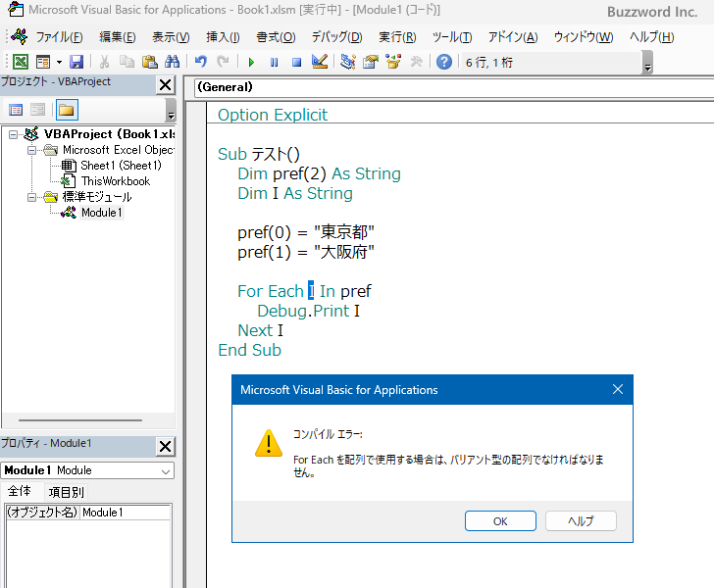Open the デバッグ(D) menu
Viewport: 714px width, 588px height.
click(337, 37)
